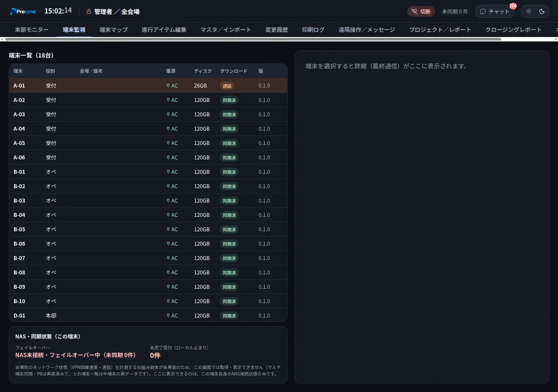This screenshot has height=392, width=558.
Task: Switch to dark theme moon icon
Action: coord(542,11)
